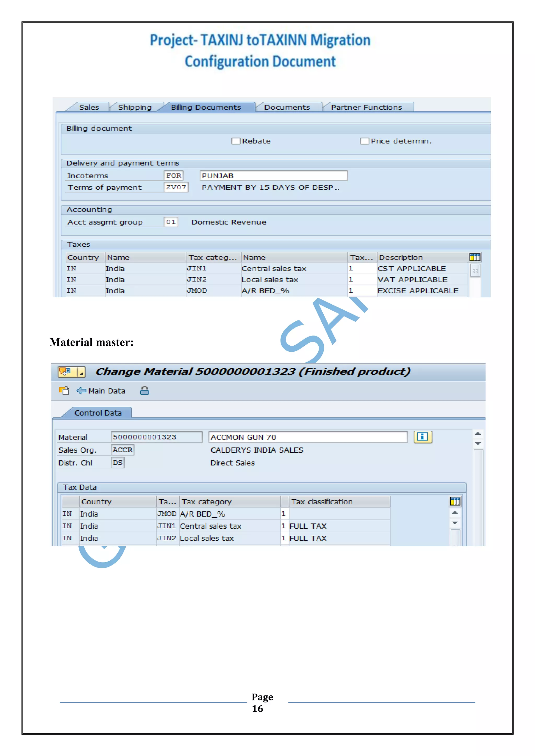Click the services-for-object icon in title bar

pyautogui.click(x=65, y=372)
